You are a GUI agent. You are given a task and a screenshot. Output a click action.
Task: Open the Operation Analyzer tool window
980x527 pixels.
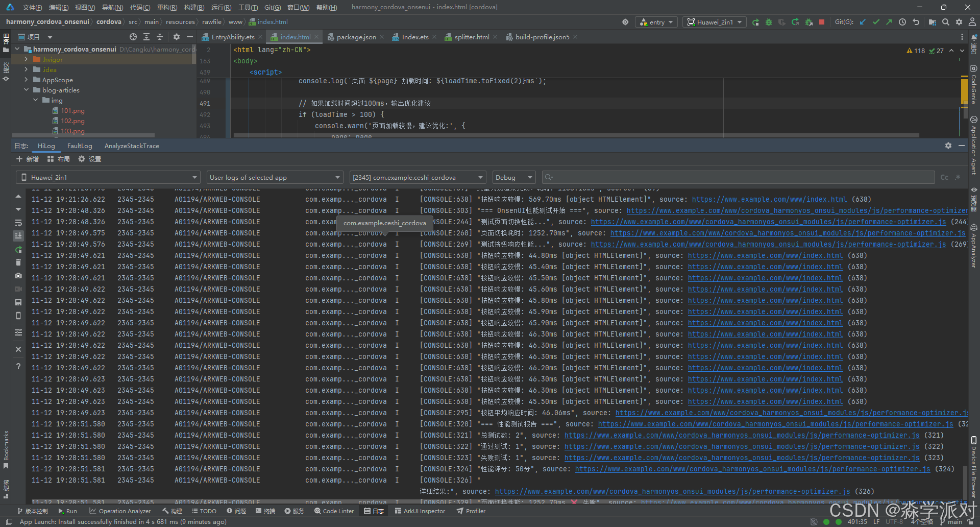click(x=120, y=511)
